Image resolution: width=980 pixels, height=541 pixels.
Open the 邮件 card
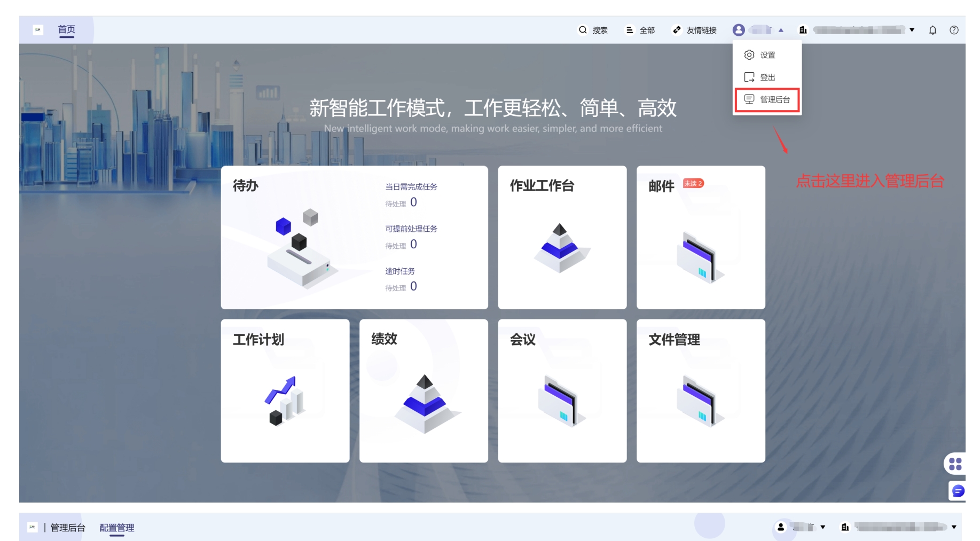tap(701, 237)
